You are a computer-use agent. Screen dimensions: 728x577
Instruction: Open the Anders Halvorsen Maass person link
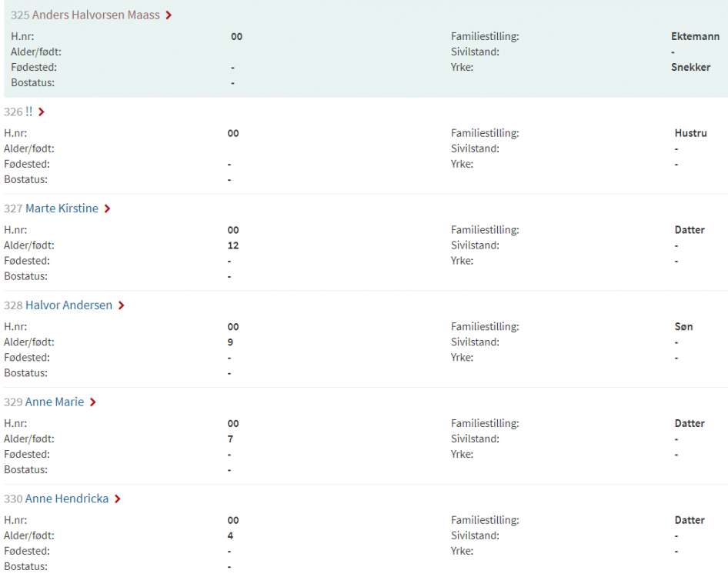tap(95, 15)
